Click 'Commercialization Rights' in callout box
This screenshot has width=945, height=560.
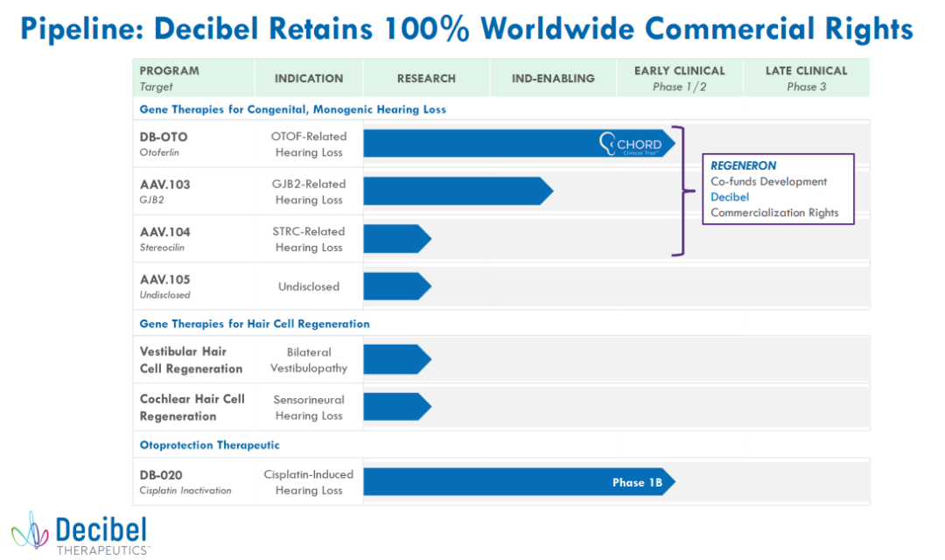(774, 213)
